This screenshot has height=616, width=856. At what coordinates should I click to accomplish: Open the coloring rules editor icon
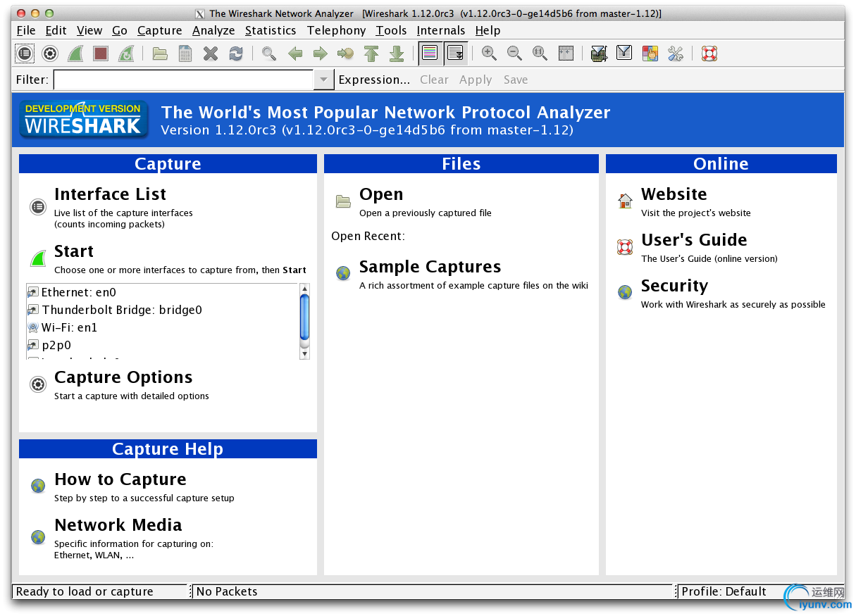650,54
